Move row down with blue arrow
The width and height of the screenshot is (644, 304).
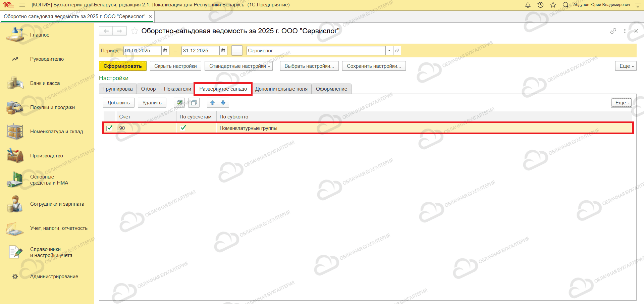tap(223, 103)
